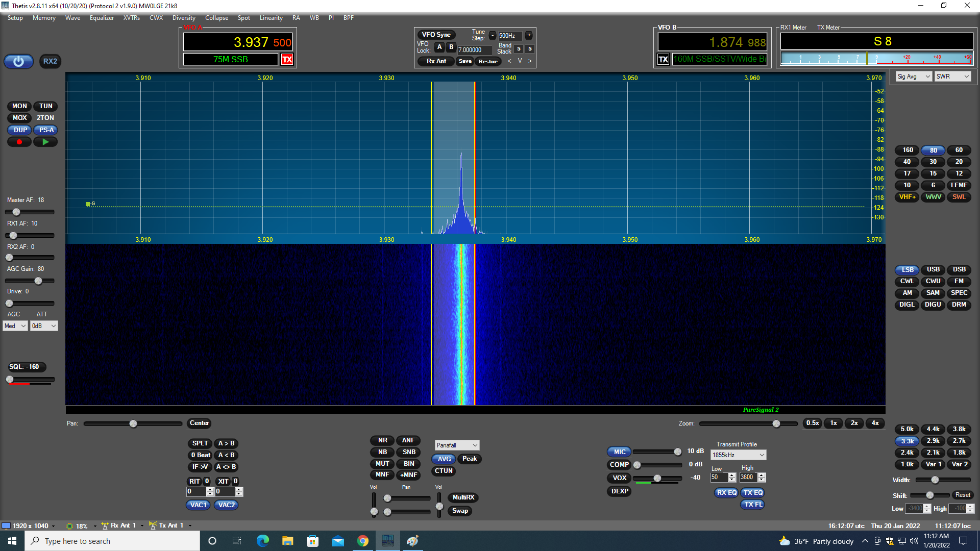Adjust the Master AF volume slider
This screenshot has height=551, width=980.
tap(30, 212)
